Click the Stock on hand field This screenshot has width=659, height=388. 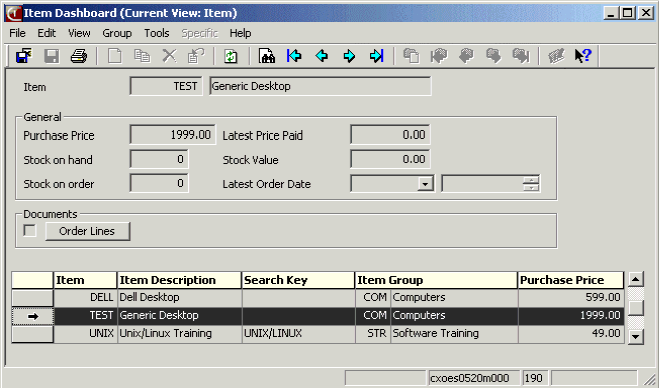(x=159, y=159)
